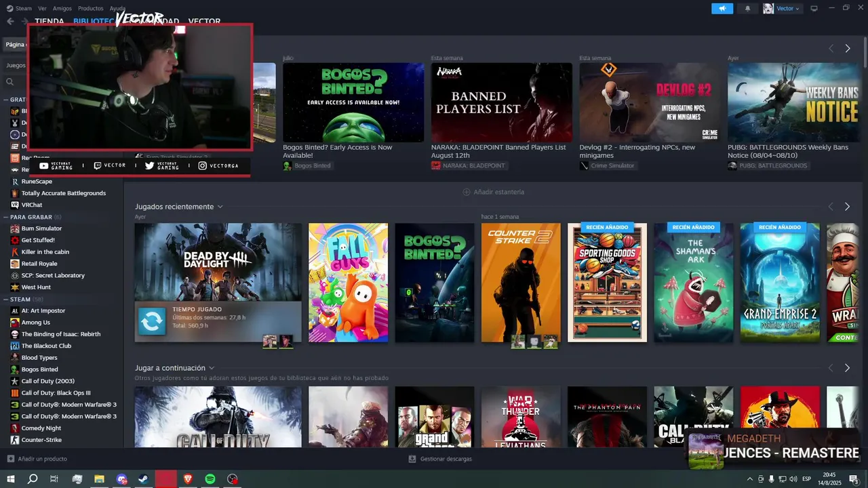The image size is (868, 488).
Task: Open Sporting Goods Shop game cover
Action: pyautogui.click(x=607, y=283)
